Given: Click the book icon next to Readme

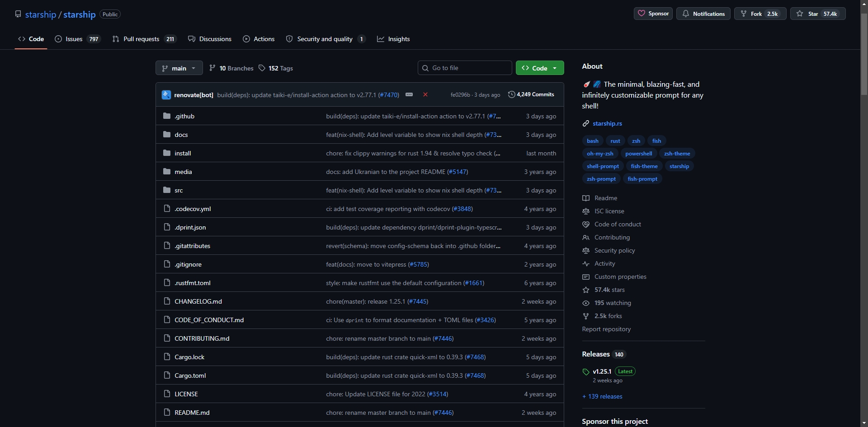Looking at the screenshot, I should [x=586, y=198].
